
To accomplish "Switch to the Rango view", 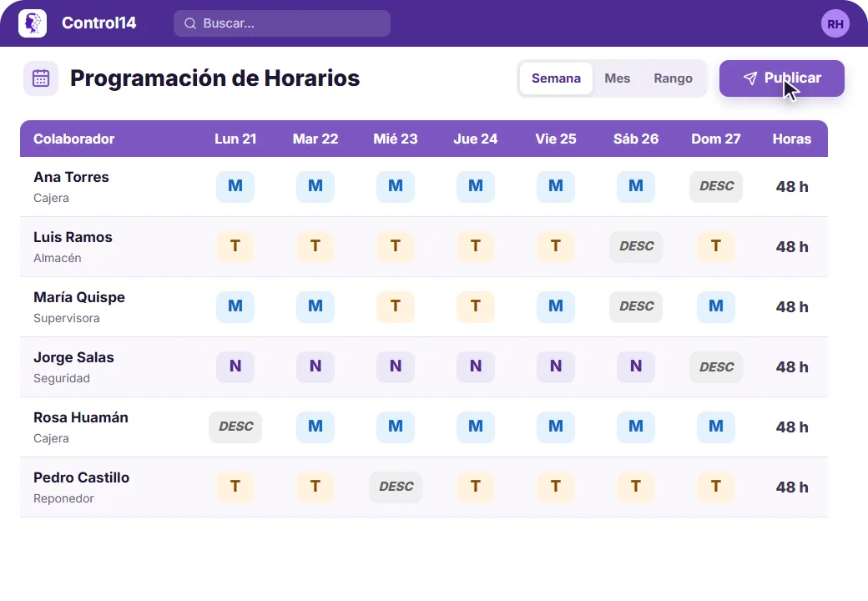I will click(673, 78).
